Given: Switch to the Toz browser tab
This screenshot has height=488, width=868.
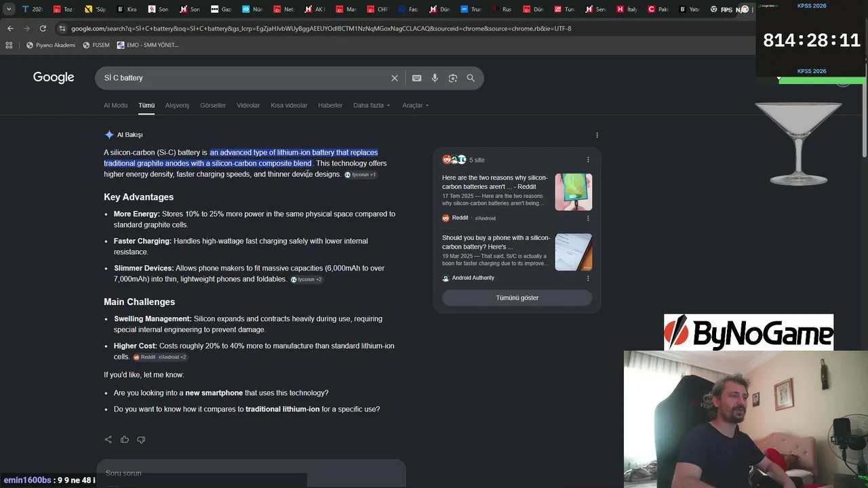Looking at the screenshot, I should (x=62, y=9).
